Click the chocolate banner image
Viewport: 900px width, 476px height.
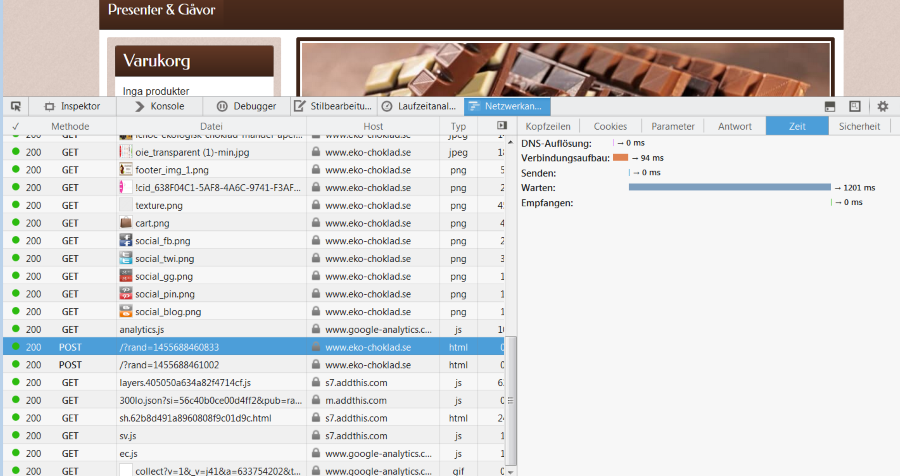click(566, 69)
